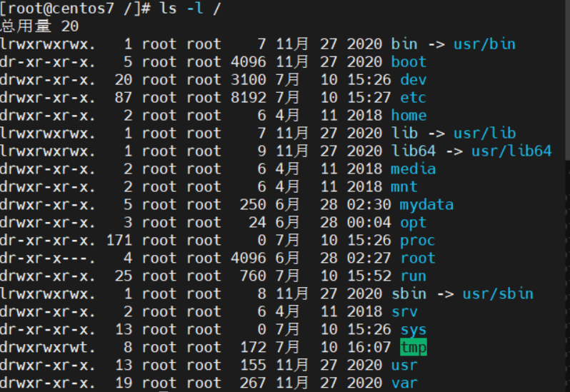Click the media directory name
570x392 pixels.
point(413,169)
